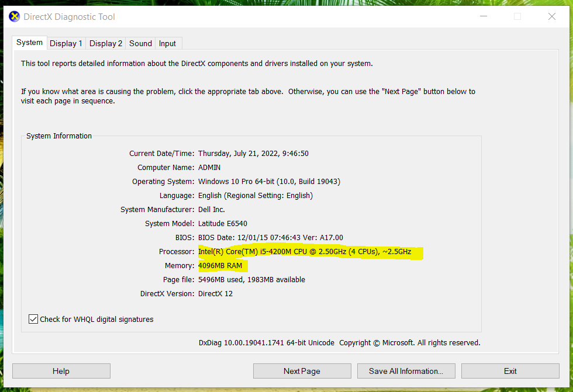The width and height of the screenshot is (573, 392).
Task: Select the manufacturer value Dell Inc.
Action: tap(212, 210)
